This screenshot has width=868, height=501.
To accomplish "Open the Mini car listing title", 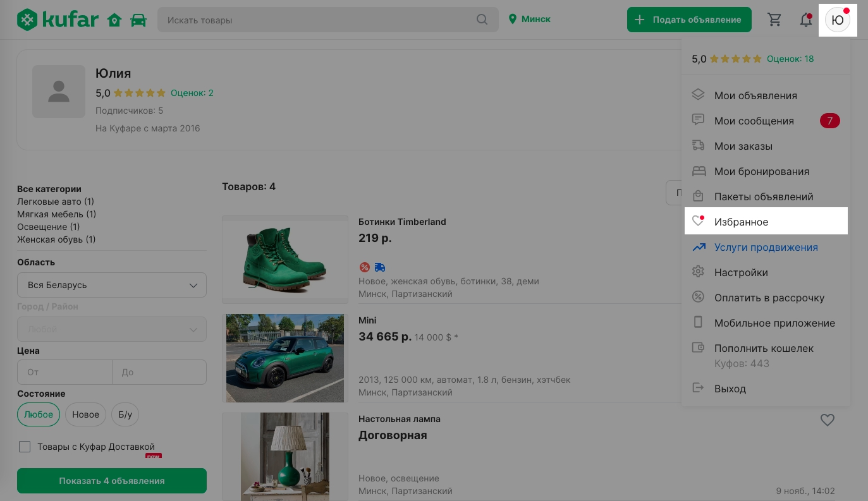I will [367, 320].
